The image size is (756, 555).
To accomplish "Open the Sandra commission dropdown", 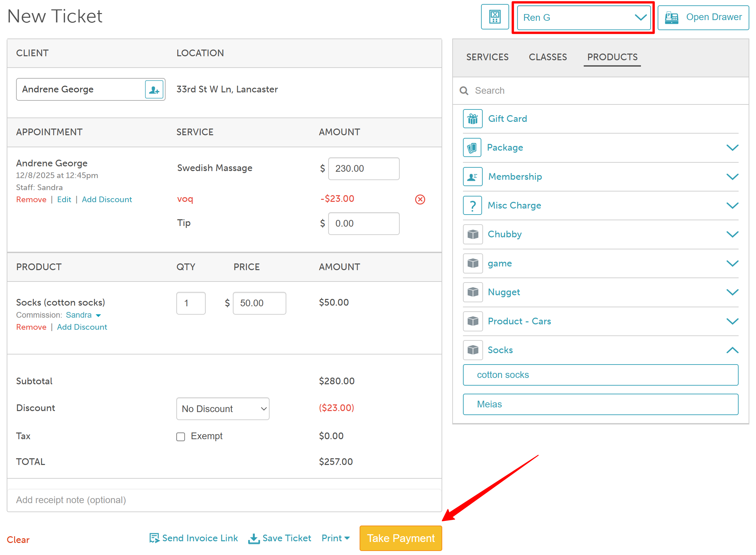I will (84, 315).
